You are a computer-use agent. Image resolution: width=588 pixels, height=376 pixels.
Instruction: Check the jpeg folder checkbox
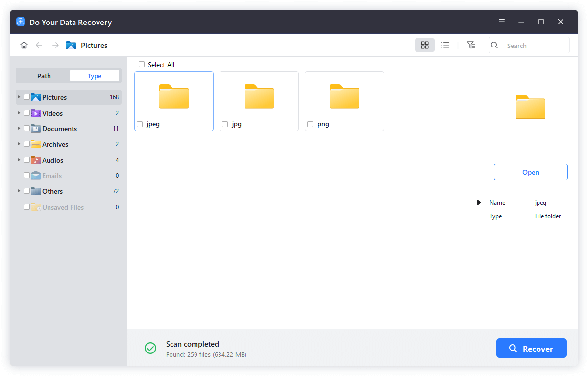[x=140, y=124]
